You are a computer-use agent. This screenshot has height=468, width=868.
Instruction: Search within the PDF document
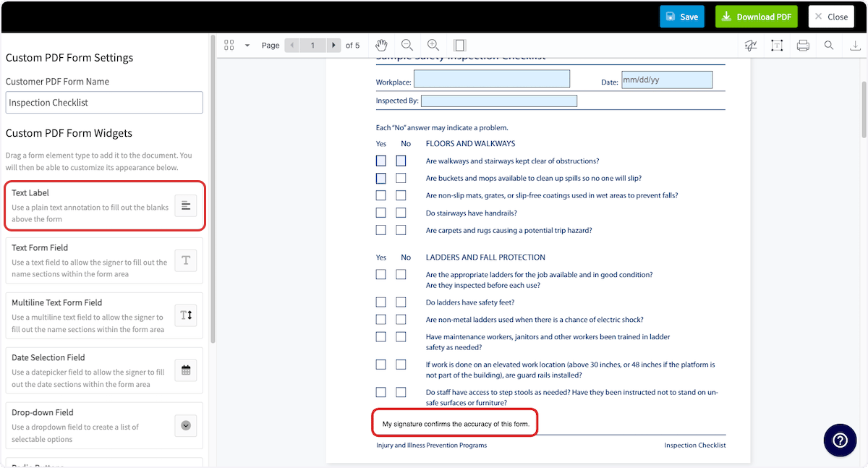(829, 46)
